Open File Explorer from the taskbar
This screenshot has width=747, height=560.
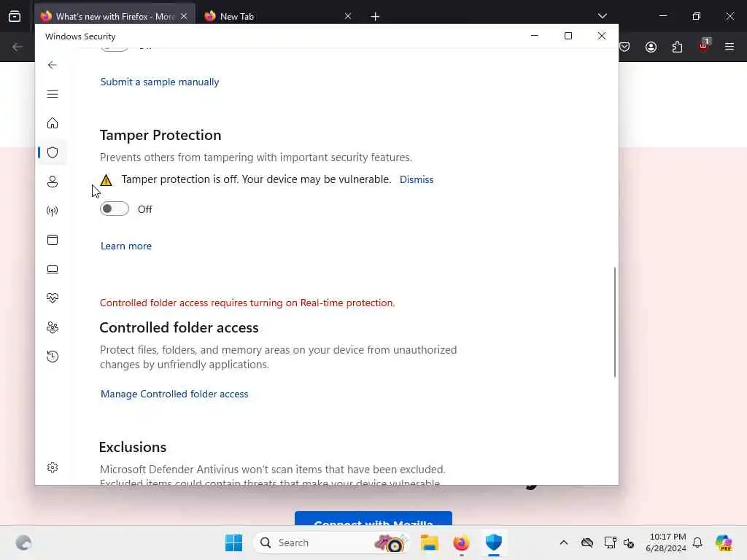click(430, 542)
